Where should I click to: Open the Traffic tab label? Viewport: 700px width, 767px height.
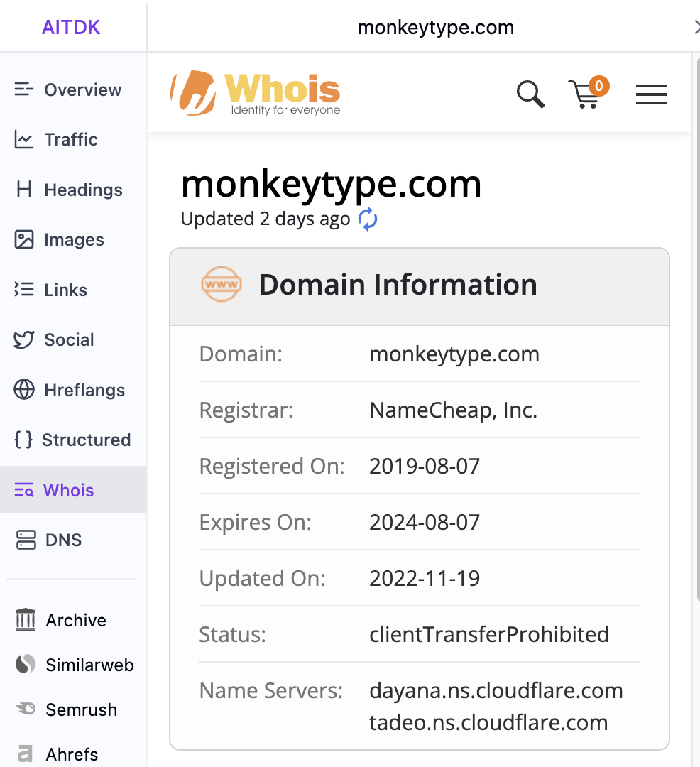coord(71,139)
